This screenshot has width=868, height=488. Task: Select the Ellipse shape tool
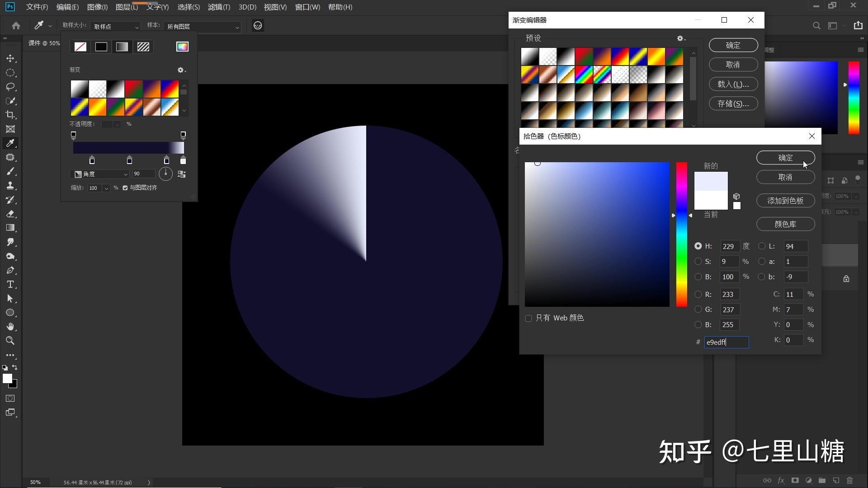[10, 313]
